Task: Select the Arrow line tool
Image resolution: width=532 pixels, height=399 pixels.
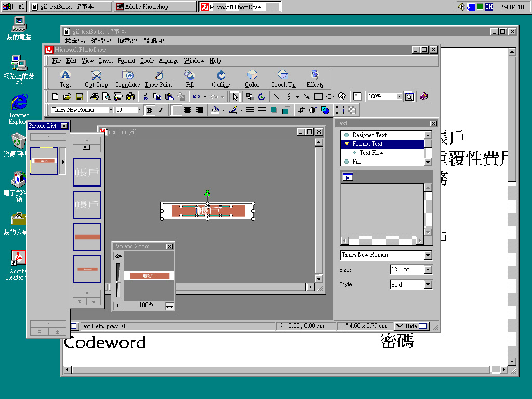Action: point(307,97)
